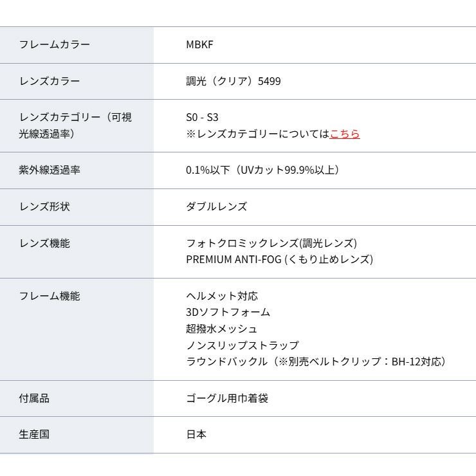The height and width of the screenshot is (476, 476).
Task: Click the レンズ機能 row label
Action: coord(44,244)
